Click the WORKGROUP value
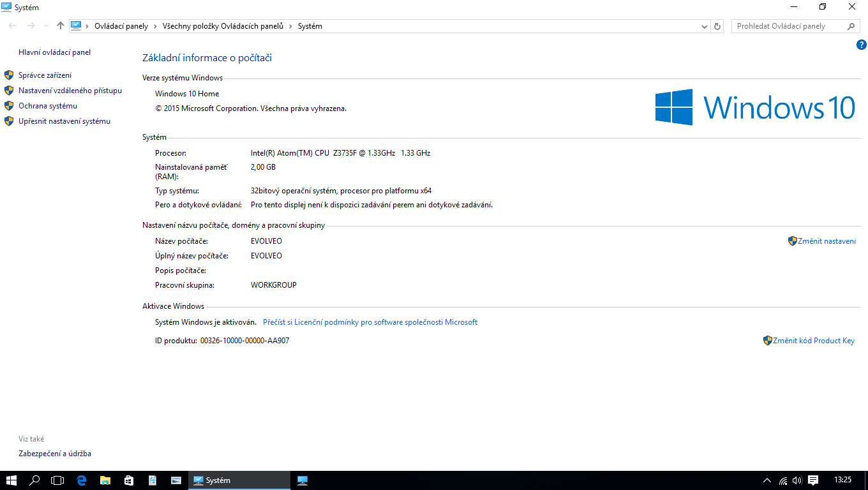 pos(274,285)
